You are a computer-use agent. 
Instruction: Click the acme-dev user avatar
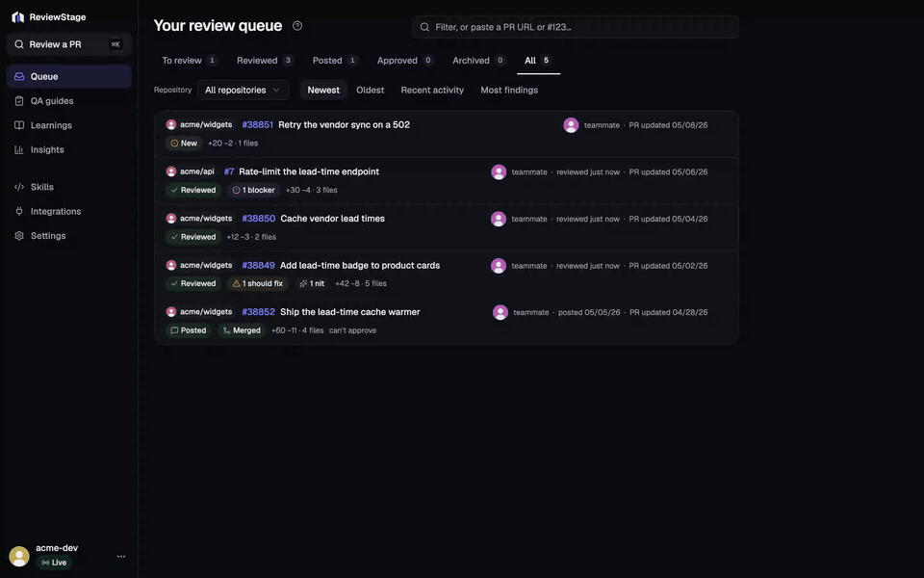coord(19,556)
